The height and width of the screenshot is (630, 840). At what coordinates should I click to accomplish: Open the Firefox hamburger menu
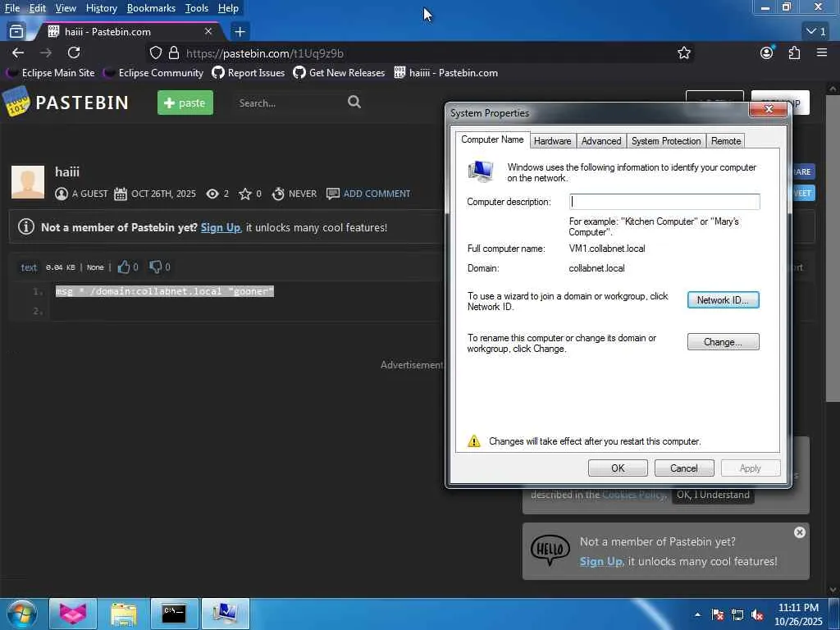[822, 52]
